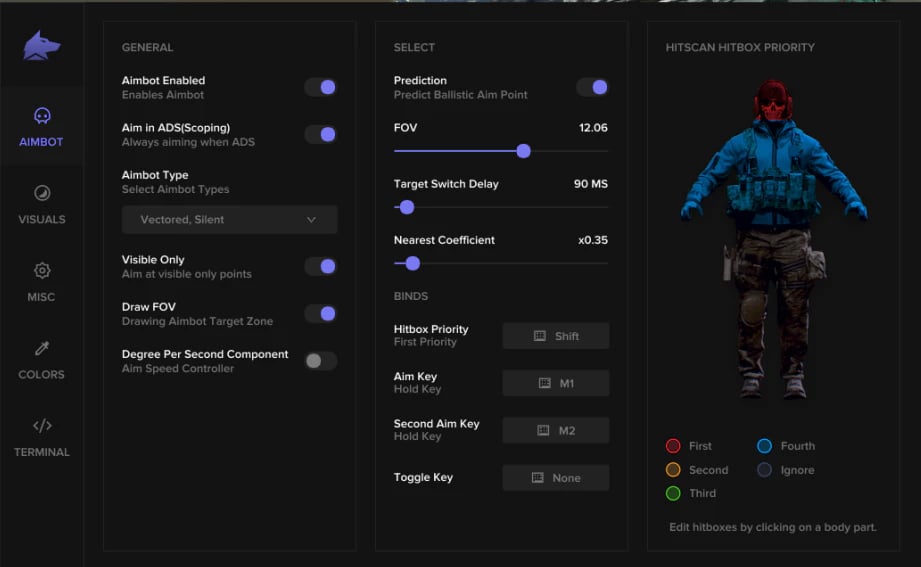Viewport: 921px width, 567px height.
Task: Click 'Drawing Aimbot Target Zone' description
Action: click(197, 321)
